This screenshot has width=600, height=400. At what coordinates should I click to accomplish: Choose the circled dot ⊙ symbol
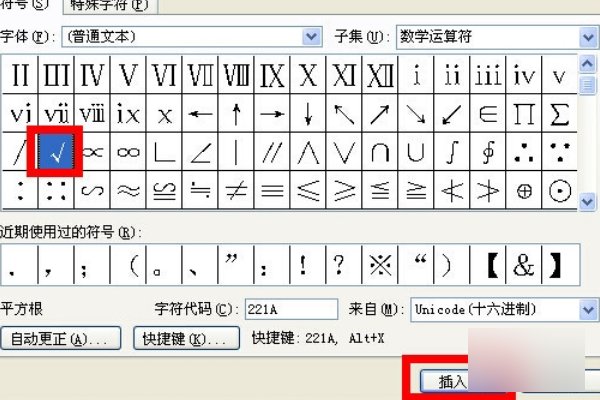pyautogui.click(x=559, y=190)
